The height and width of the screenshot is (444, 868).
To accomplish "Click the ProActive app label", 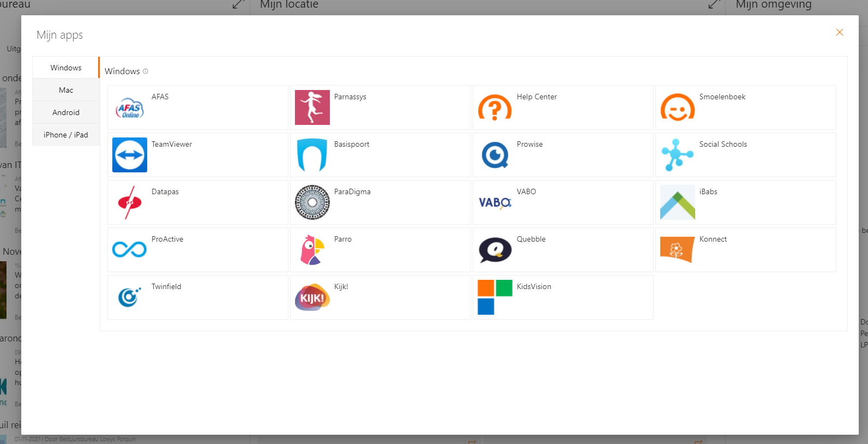I will 167,239.
